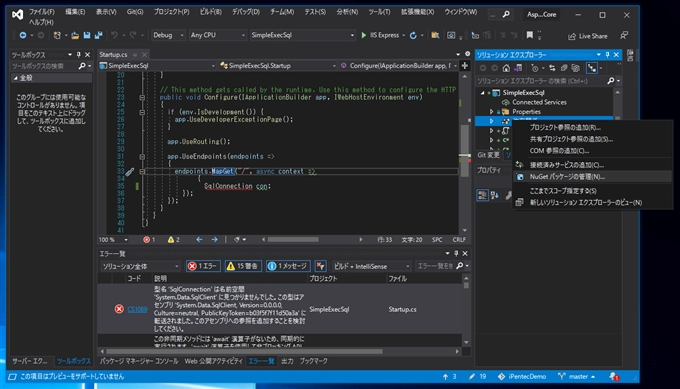Click the Undo arrow icon
The image size is (680, 389).
click(x=114, y=35)
